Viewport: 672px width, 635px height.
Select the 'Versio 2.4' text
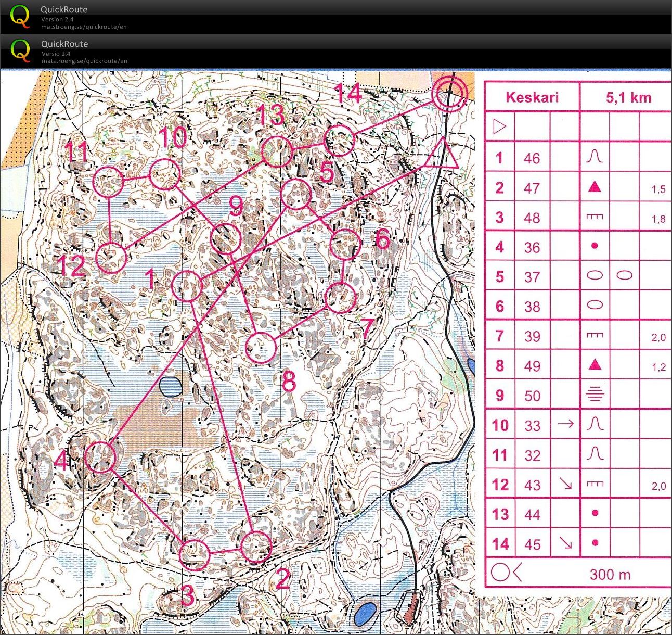(x=56, y=54)
